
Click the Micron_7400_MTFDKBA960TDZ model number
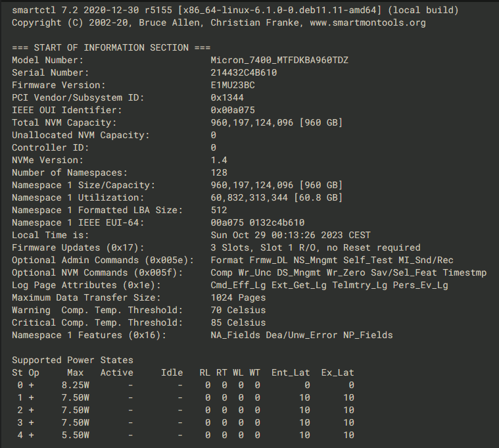click(x=279, y=60)
